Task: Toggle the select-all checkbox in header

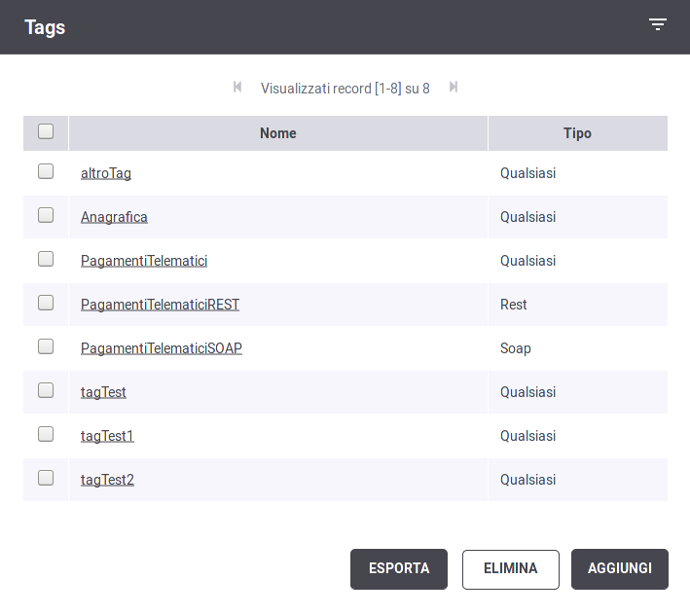Action: [46, 131]
